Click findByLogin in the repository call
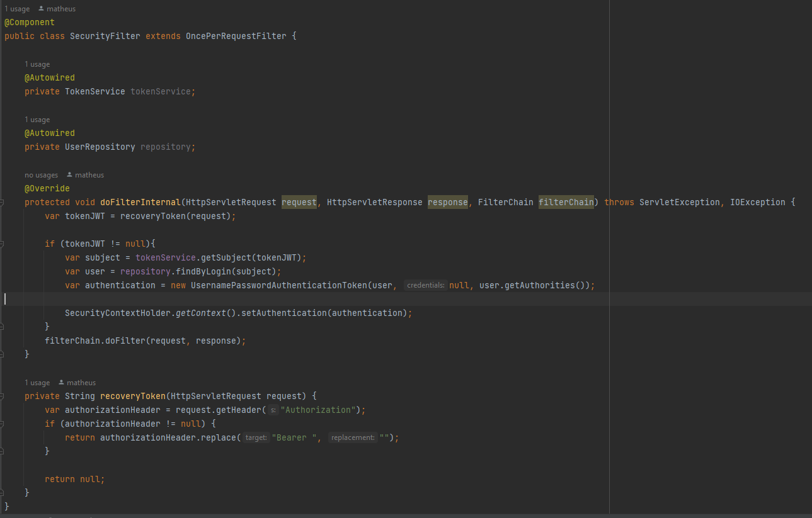 click(x=203, y=272)
